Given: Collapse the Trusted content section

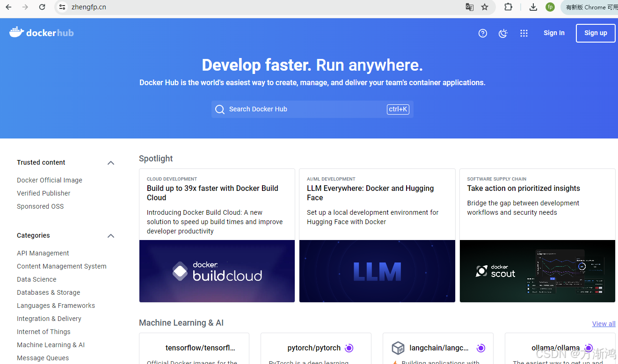Looking at the screenshot, I should click(111, 163).
